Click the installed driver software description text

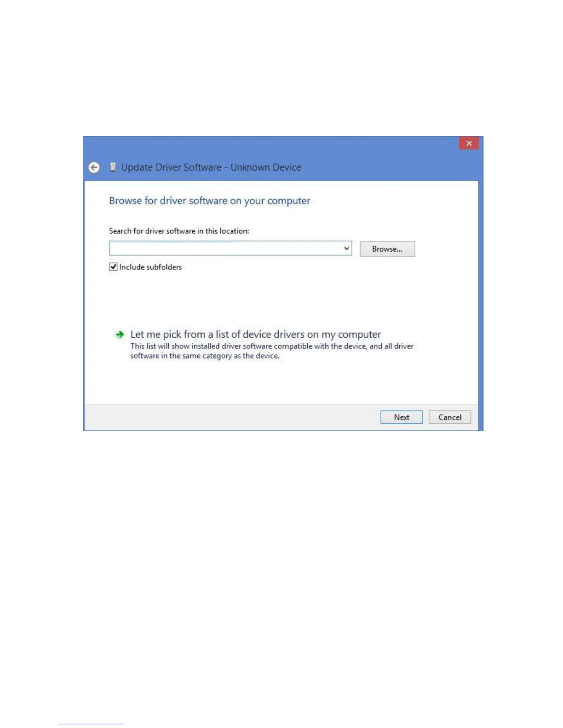tap(272, 351)
